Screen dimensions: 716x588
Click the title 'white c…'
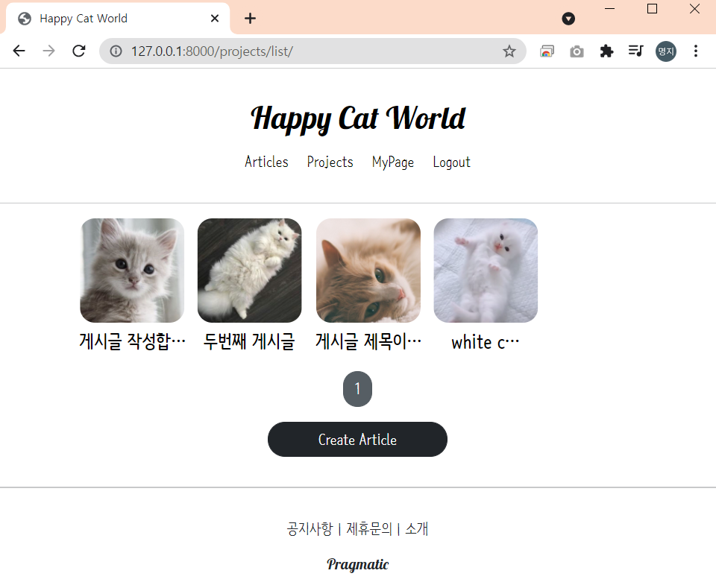tap(486, 342)
